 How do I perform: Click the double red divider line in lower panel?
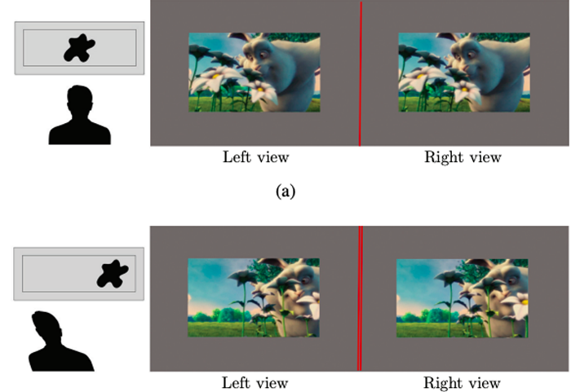[x=360, y=298]
